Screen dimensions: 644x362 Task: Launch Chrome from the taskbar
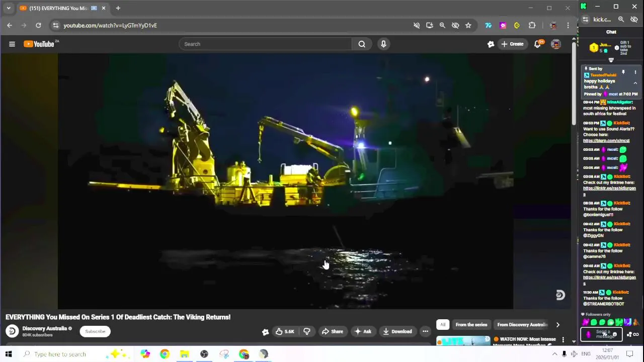click(x=165, y=354)
